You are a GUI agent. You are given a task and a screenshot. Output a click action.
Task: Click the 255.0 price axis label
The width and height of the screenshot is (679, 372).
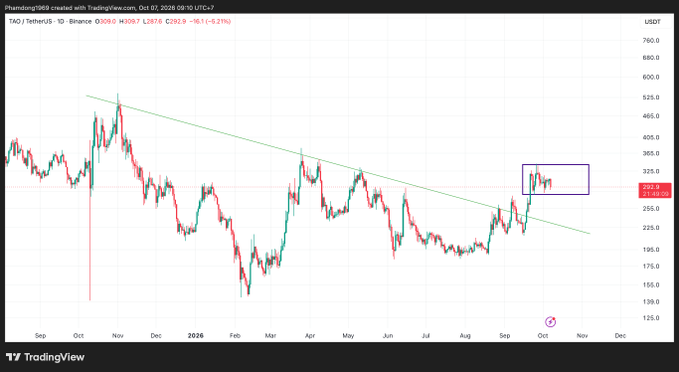pos(651,208)
